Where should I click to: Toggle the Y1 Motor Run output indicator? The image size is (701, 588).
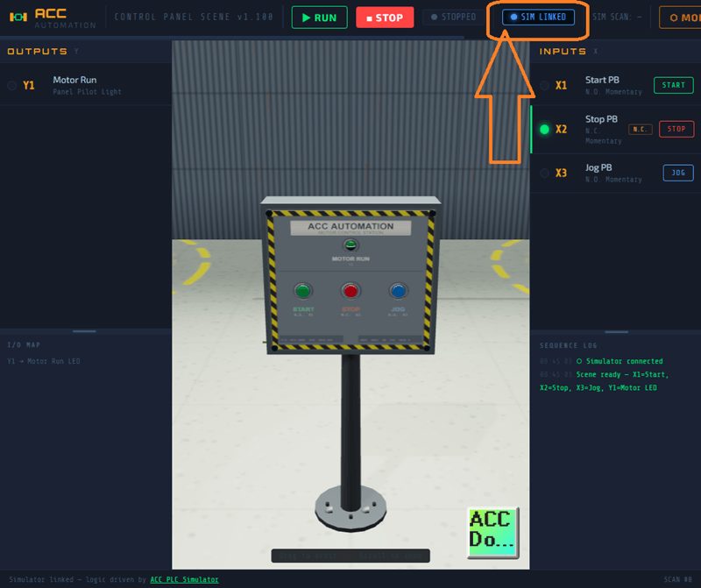[12, 85]
